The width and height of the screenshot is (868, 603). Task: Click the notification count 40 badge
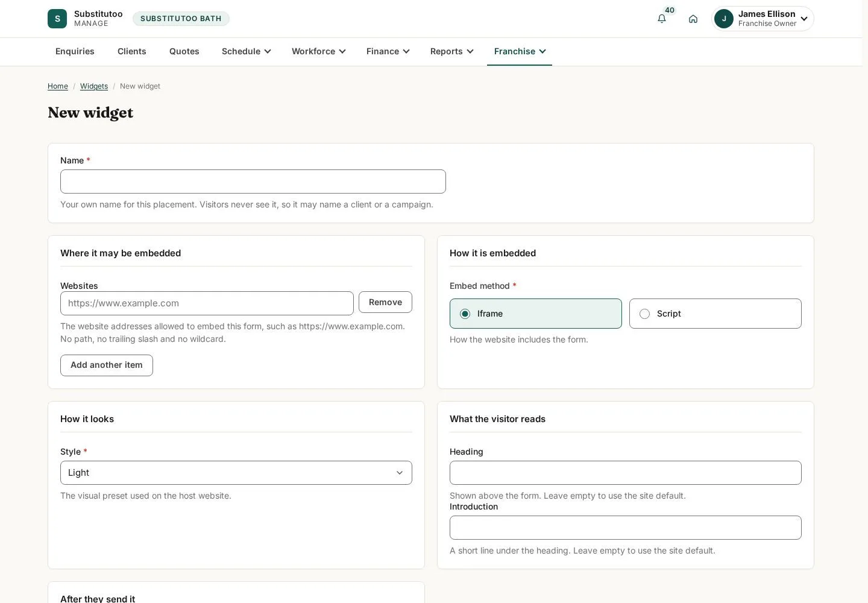(x=670, y=10)
